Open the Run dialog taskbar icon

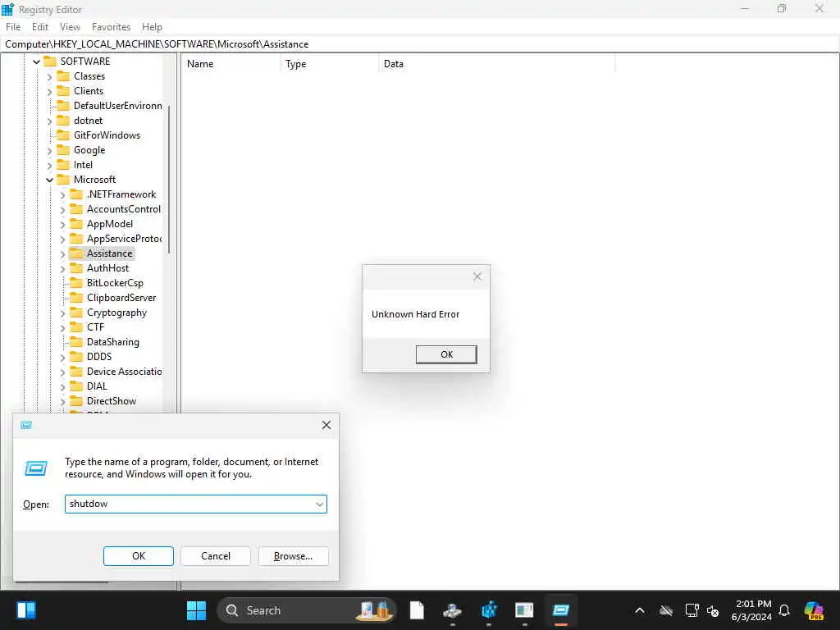pyautogui.click(x=561, y=610)
